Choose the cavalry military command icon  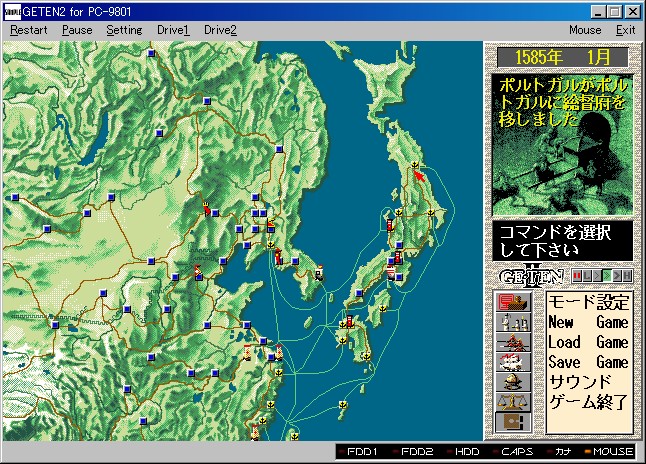coord(513,342)
